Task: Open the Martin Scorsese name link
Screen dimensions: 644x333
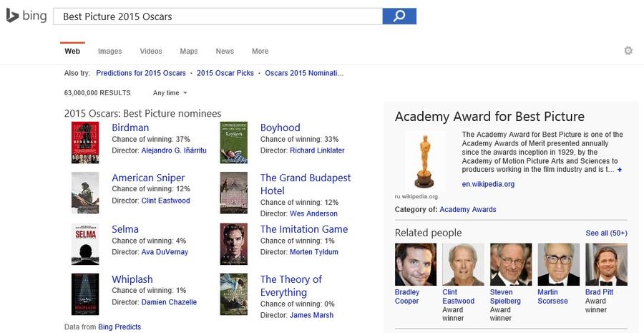Action: pyautogui.click(x=555, y=296)
